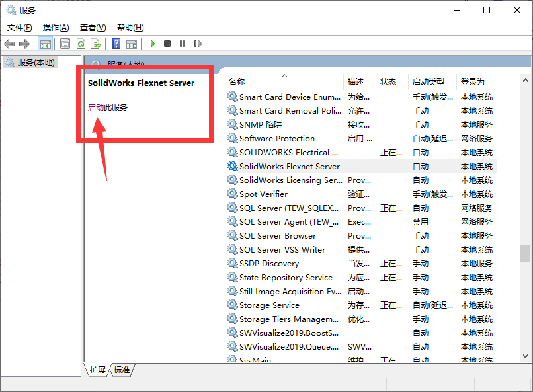Click the blue gear icon of SolidWorks Flexnet Server
Viewport: 533px width, 392px height.
tap(233, 166)
